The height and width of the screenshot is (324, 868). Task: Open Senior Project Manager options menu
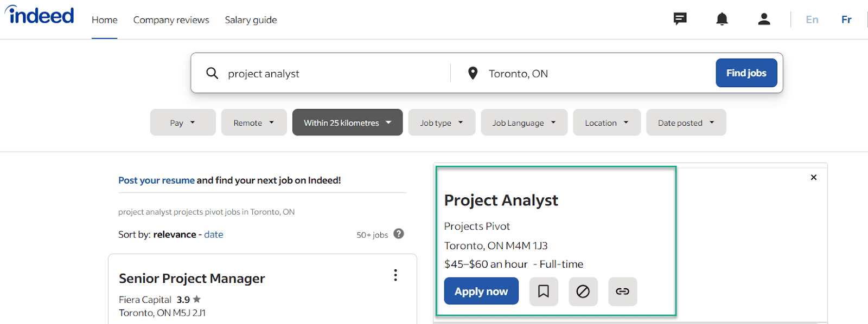(x=395, y=275)
